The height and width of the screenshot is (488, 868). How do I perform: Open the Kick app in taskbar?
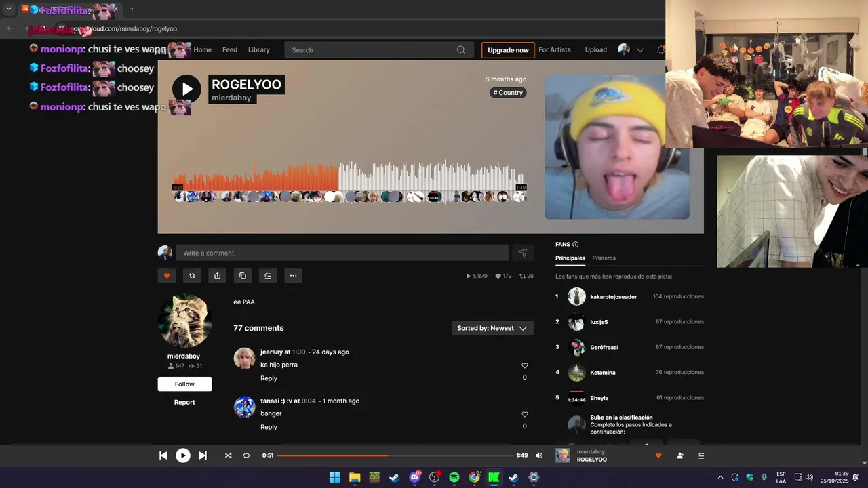coord(494,477)
